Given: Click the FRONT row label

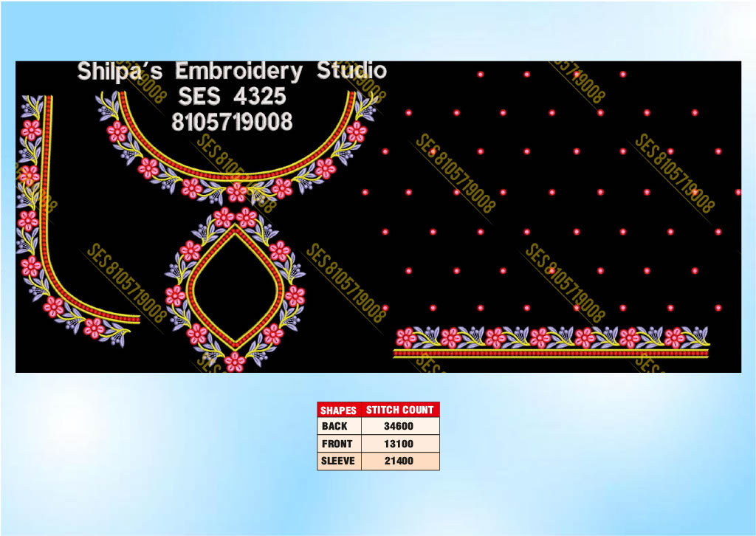Looking at the screenshot, I should click(337, 444).
